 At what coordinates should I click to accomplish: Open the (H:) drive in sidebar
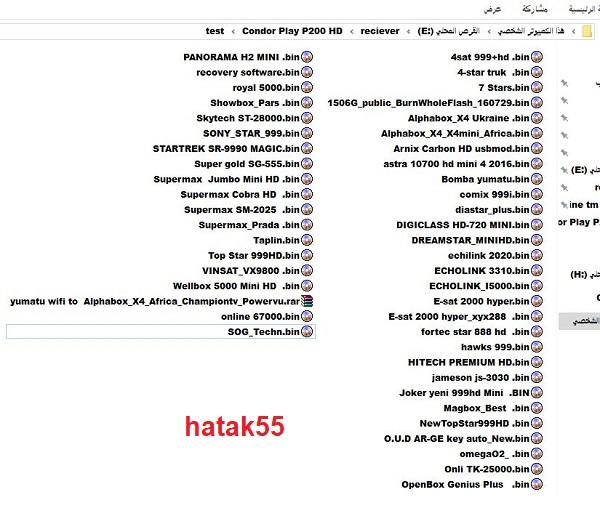[x=585, y=274]
